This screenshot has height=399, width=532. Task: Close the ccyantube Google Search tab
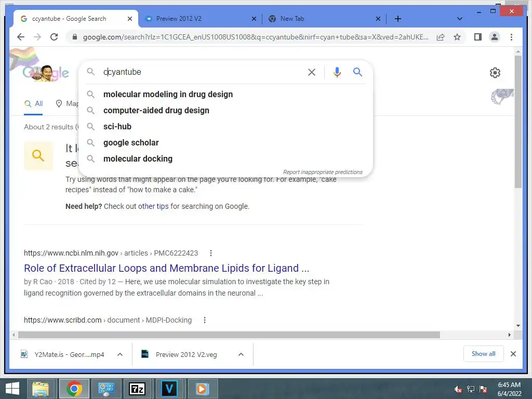pos(129,19)
